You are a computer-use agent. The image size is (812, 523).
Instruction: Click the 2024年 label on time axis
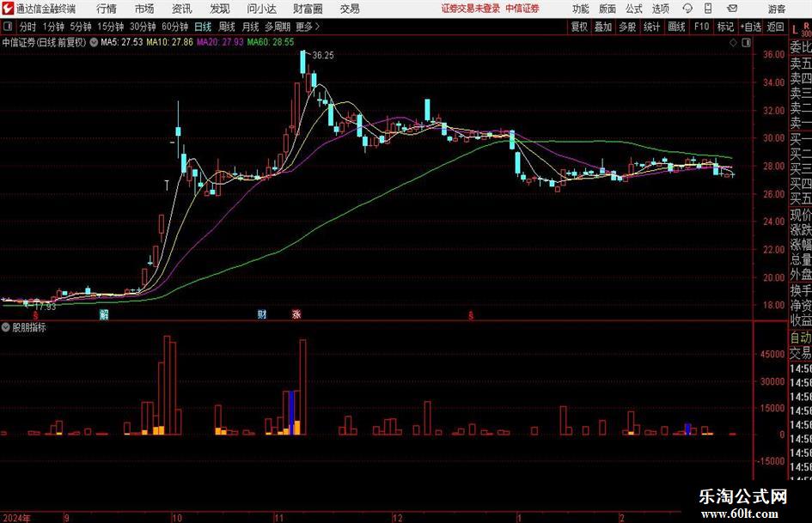[16, 518]
